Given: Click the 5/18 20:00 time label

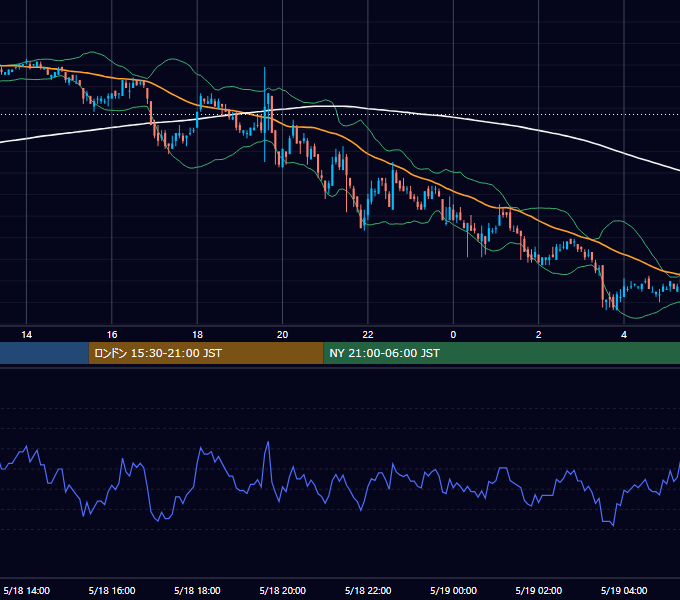Looking at the screenshot, I should (283, 590).
